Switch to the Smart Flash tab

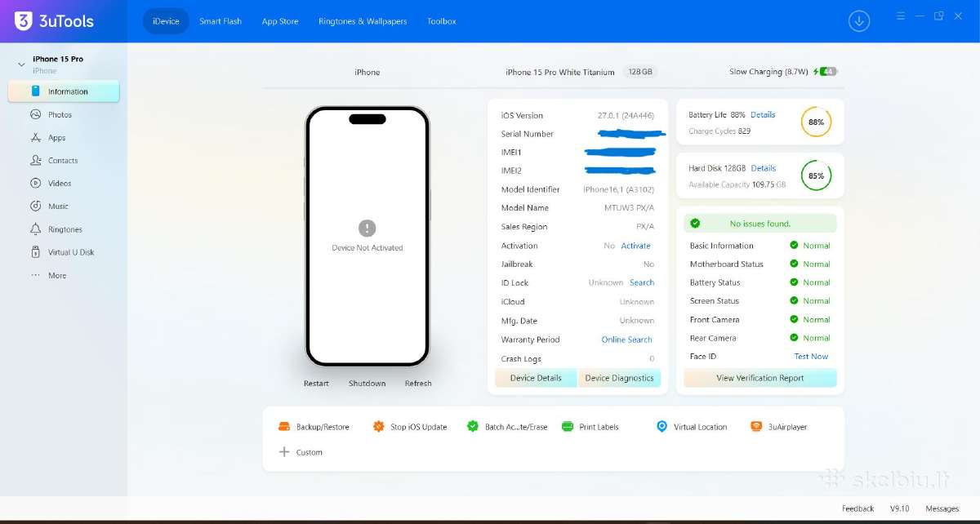(220, 21)
